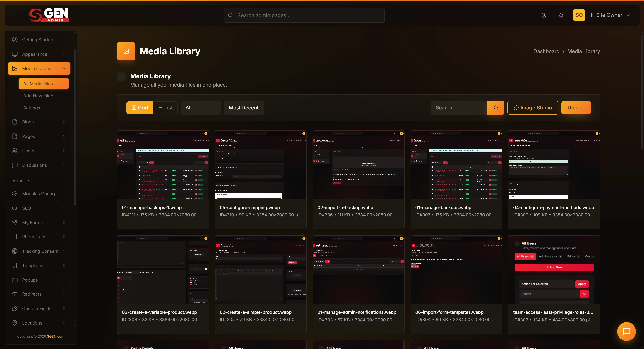Open the SGEN.com footer link

[x=56, y=336]
